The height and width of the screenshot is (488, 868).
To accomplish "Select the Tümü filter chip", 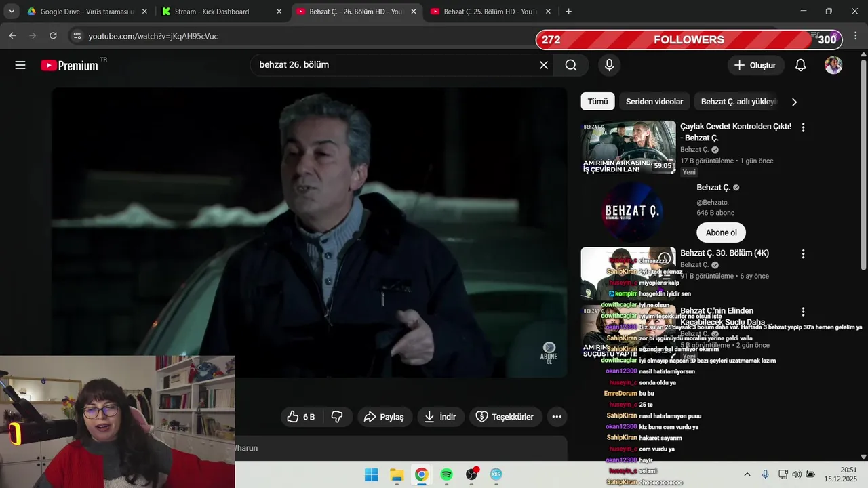I will [x=597, y=102].
